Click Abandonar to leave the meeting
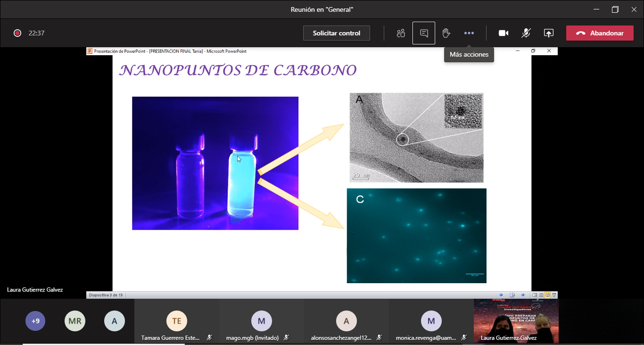 (600, 33)
